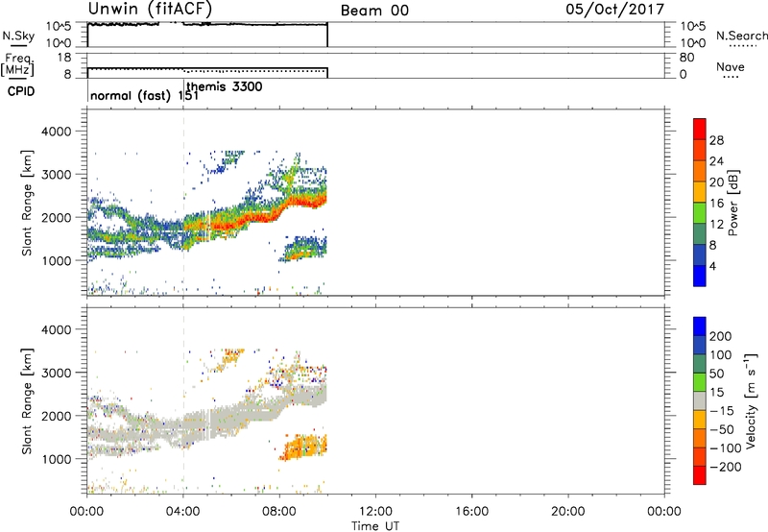Click the 'Beam 00' label
Viewport: 768px width, 532px height.
[x=374, y=11]
